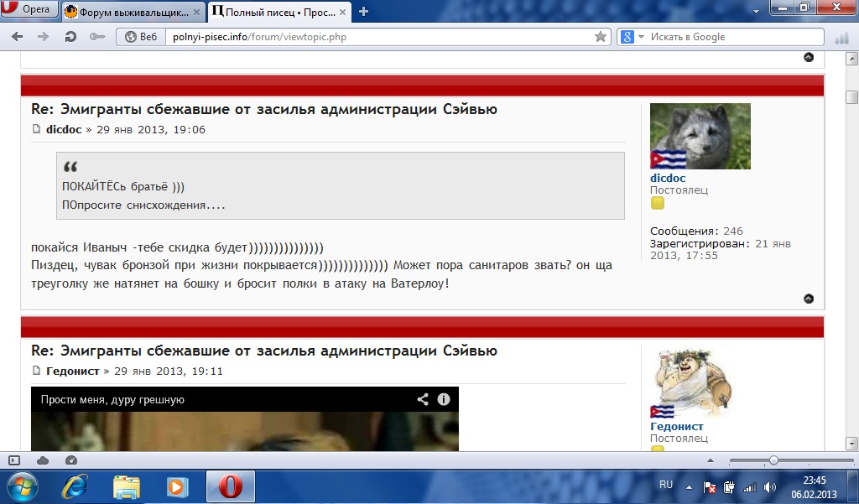Open network signal tray icon
Image resolution: width=859 pixels, height=504 pixels.
coord(749,486)
